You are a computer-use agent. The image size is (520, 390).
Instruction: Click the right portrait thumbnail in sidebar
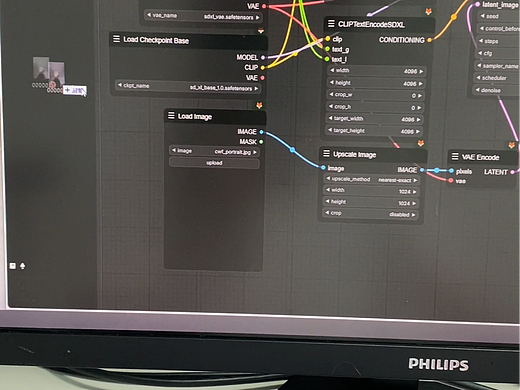(x=57, y=74)
